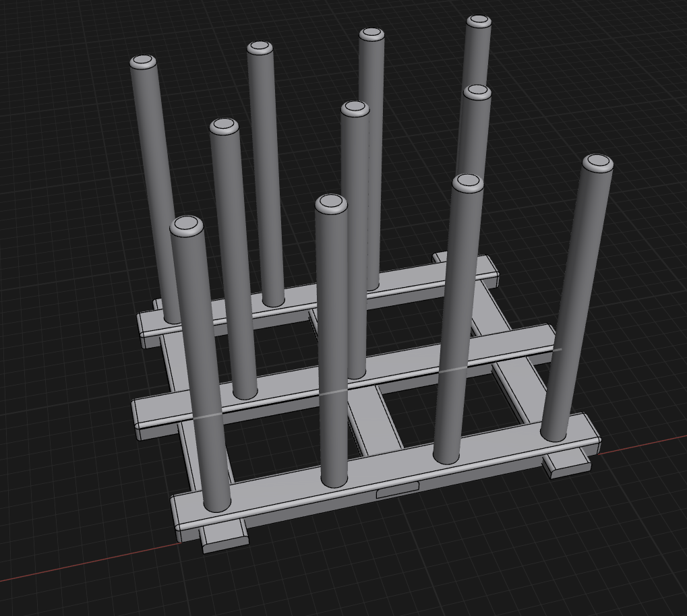Screen dimensions: 687x616
Task: Click the front-right peg at the rail end
Action: [576, 298]
